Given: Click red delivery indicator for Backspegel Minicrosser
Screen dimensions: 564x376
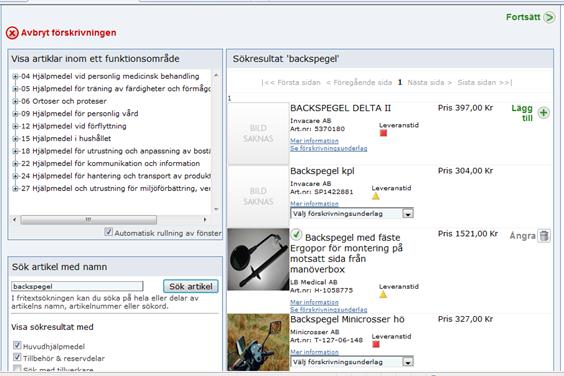Looking at the screenshot, I should coord(376,344).
